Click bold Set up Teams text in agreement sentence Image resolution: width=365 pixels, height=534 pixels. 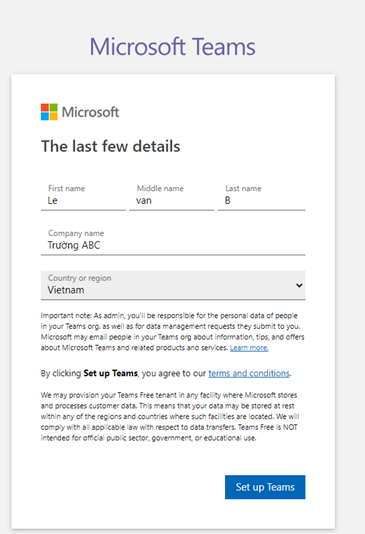111,373
